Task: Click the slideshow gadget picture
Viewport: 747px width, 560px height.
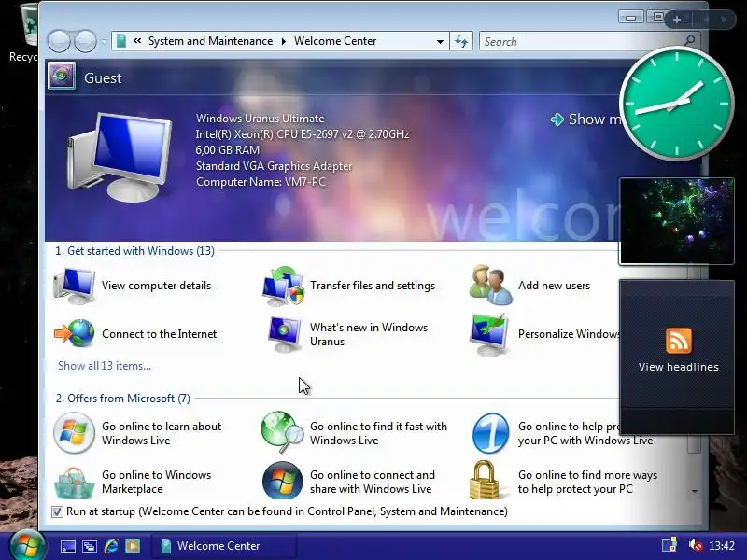Action: click(676, 221)
